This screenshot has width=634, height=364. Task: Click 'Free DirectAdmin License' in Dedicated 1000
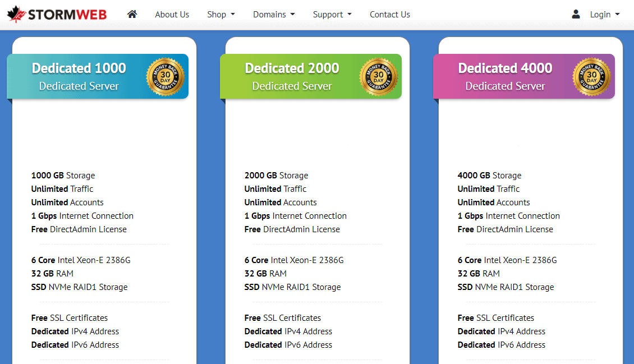pyautogui.click(x=79, y=229)
